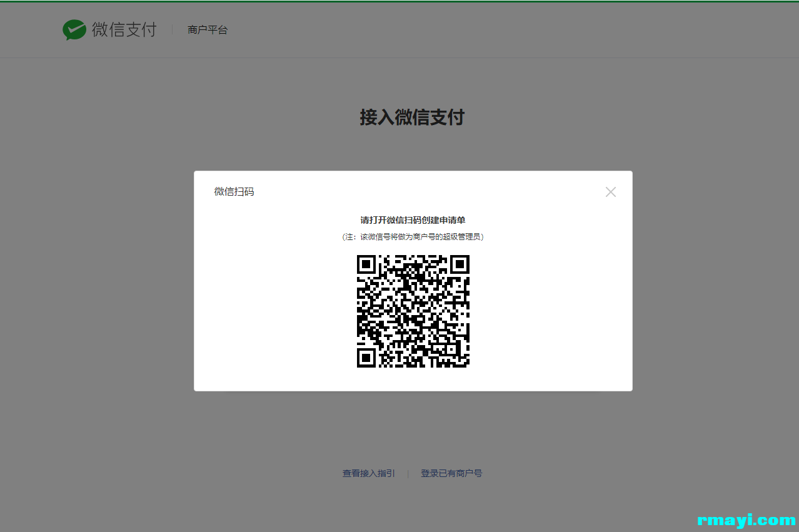Click the 请打开微信扫码创建申请单 instruction text
Viewport: 799px width, 532px height.
click(413, 220)
